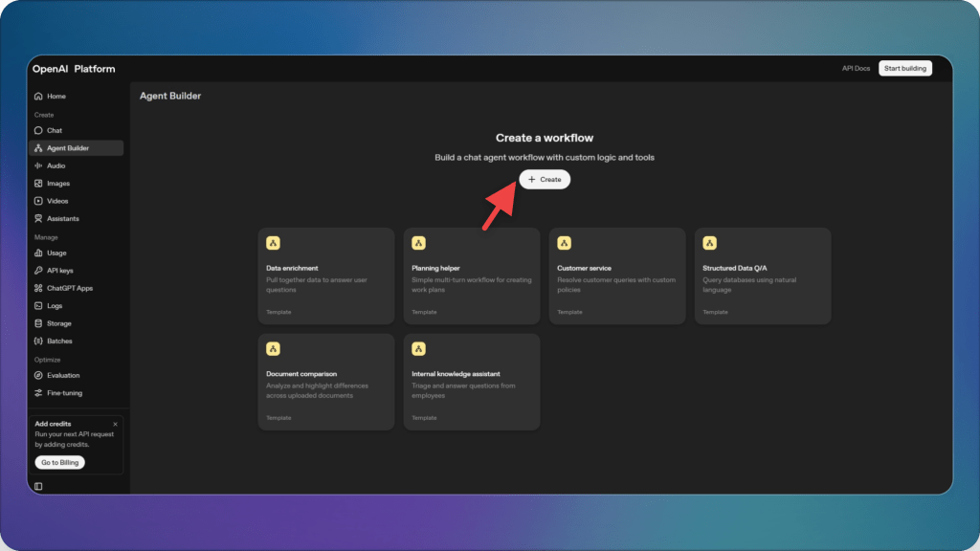The width and height of the screenshot is (980, 551).
Task: Open the Internal knowledge assistant title
Action: click(456, 374)
